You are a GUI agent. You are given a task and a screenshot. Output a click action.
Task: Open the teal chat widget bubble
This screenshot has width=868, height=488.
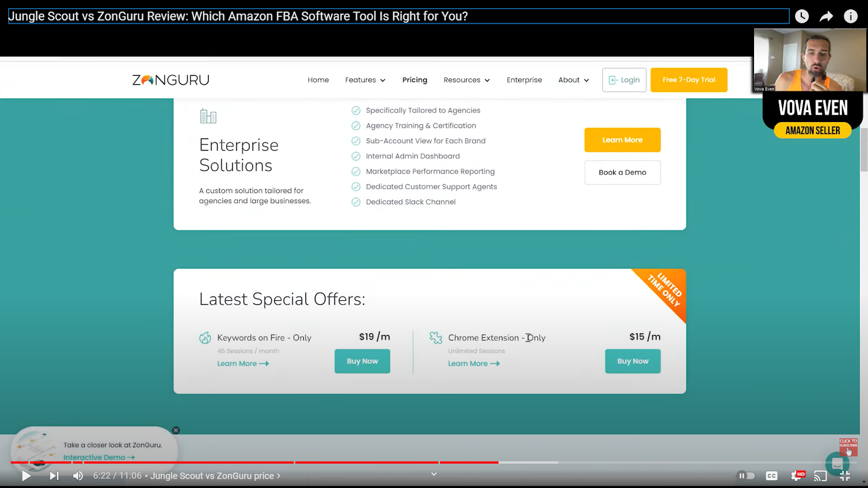click(837, 464)
